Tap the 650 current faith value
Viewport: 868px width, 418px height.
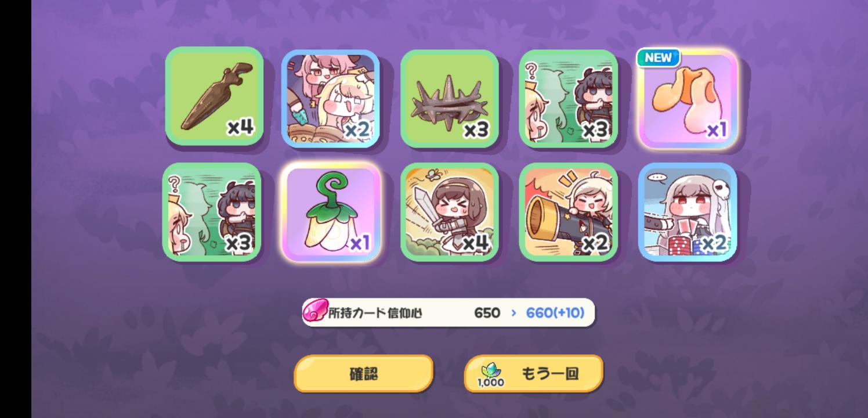(487, 313)
